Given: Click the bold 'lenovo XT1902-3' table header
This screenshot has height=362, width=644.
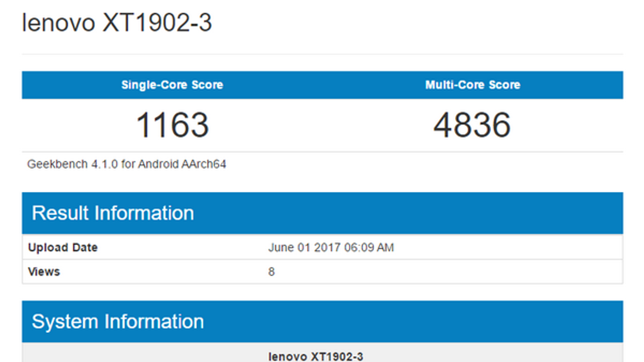Looking at the screenshot, I should pyautogui.click(x=316, y=356).
